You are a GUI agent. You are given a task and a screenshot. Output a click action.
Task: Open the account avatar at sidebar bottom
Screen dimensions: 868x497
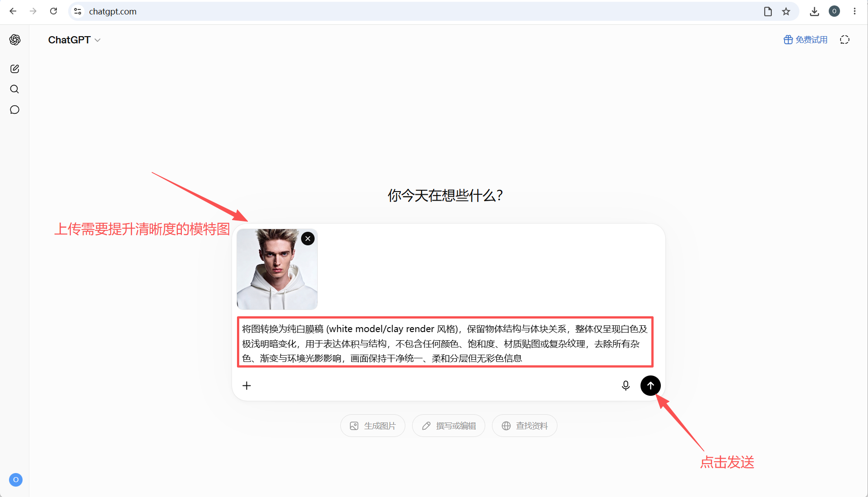pyautogui.click(x=16, y=480)
